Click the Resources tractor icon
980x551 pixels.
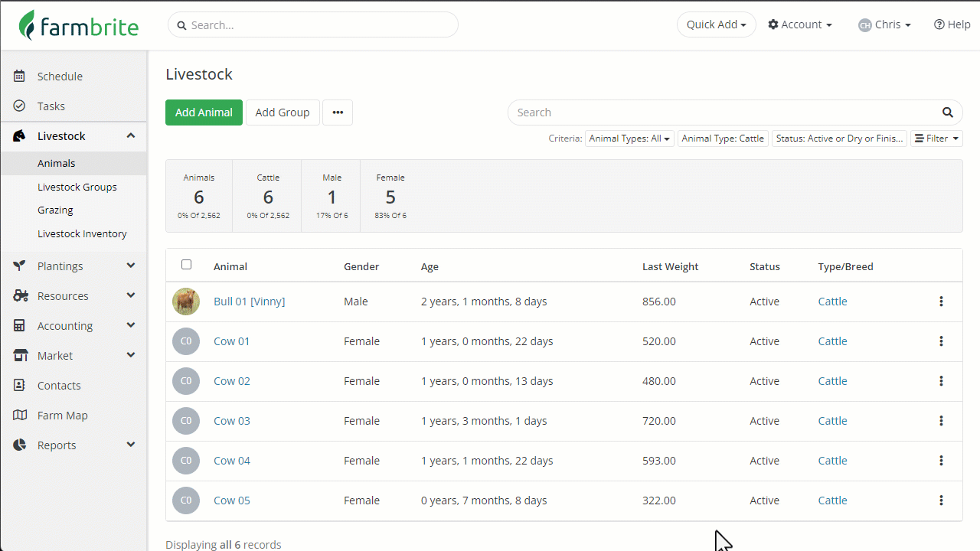[20, 296]
